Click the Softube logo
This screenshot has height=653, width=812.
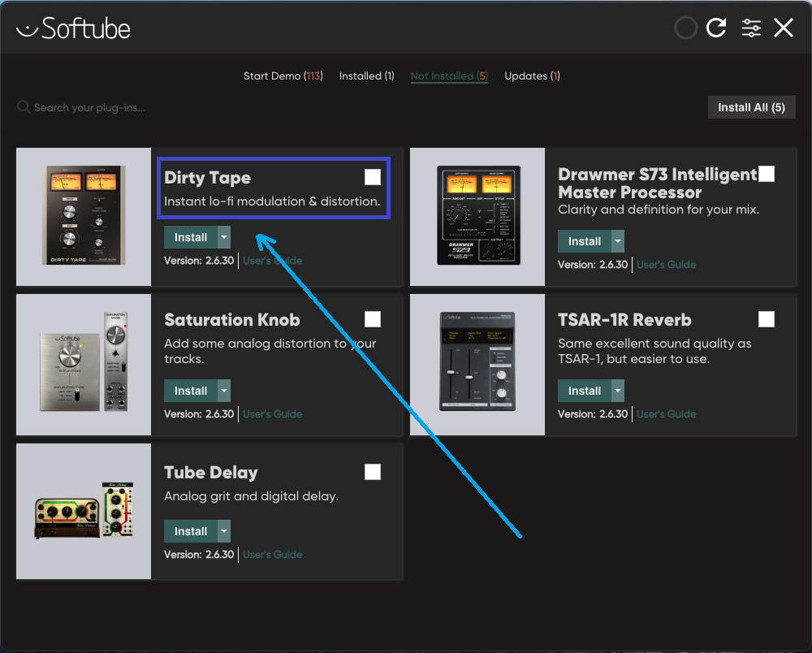(x=74, y=28)
